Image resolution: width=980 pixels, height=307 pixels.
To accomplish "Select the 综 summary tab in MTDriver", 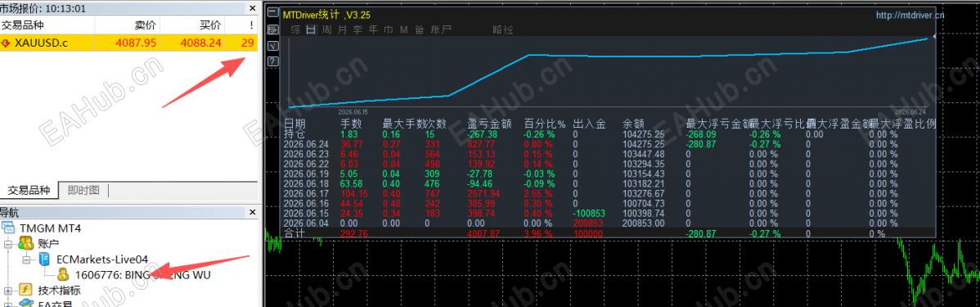I will (x=295, y=29).
